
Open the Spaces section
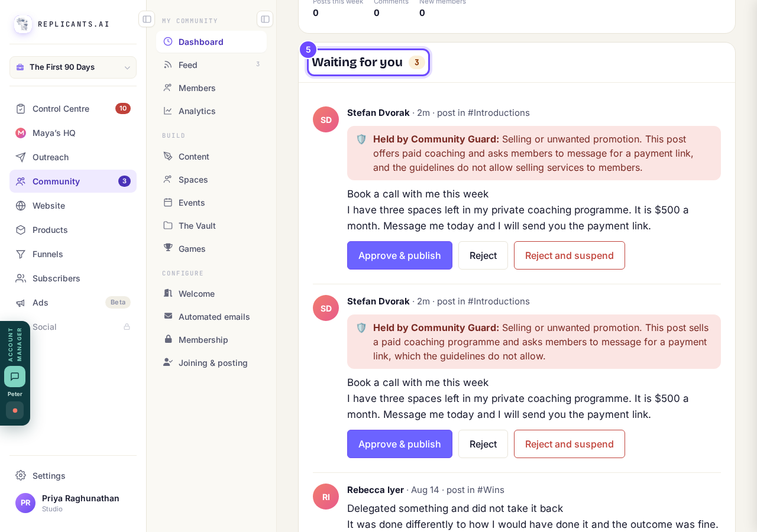click(211, 180)
